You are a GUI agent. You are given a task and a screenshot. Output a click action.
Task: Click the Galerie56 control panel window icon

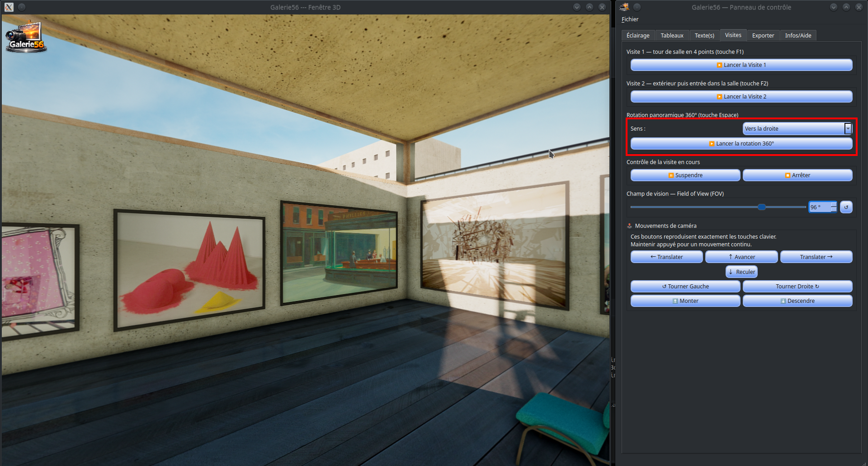pyautogui.click(x=624, y=7)
